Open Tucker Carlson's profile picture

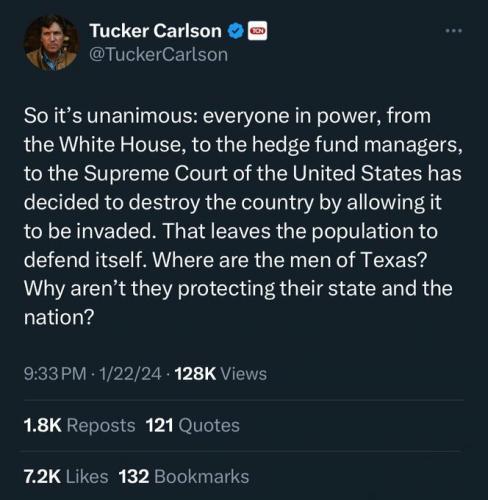(x=51, y=43)
